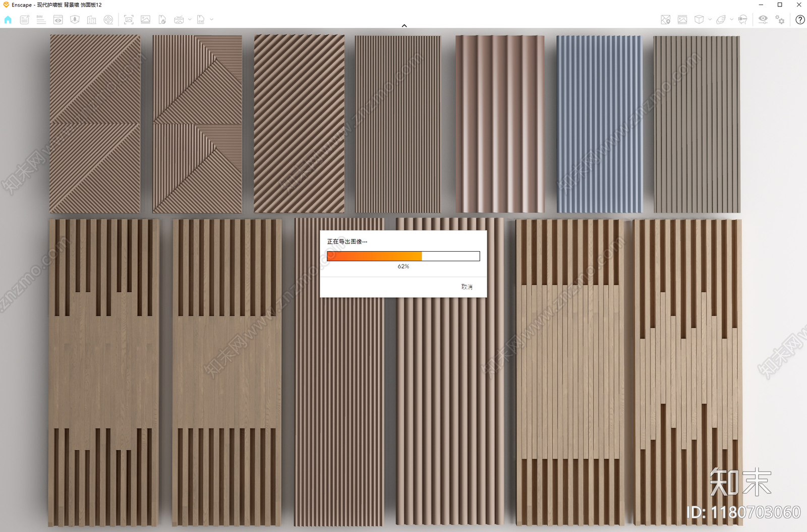
Task: Click the Enscape window title text
Action: (56, 5)
